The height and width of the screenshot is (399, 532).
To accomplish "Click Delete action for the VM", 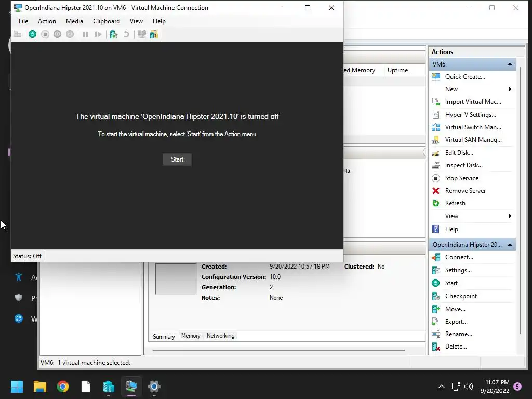I will click(x=456, y=347).
